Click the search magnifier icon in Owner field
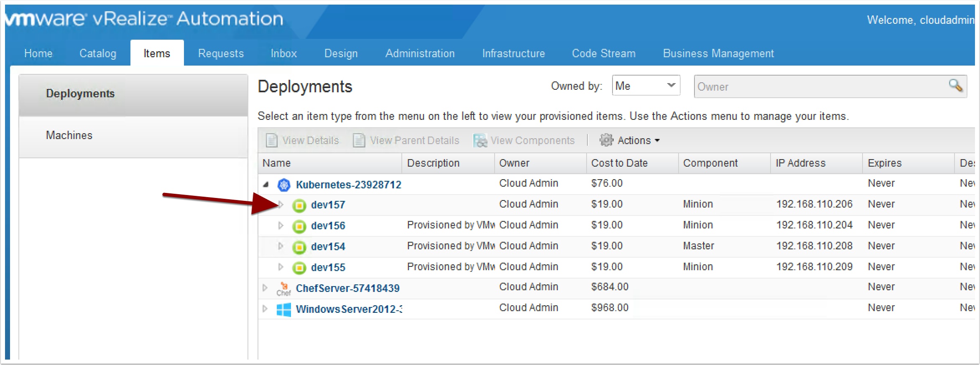 pos(955,86)
